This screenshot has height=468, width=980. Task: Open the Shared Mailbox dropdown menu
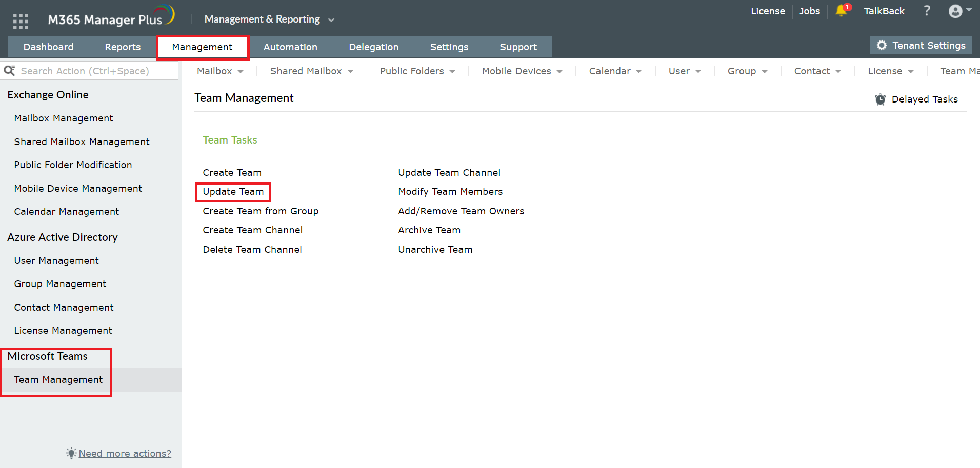pos(312,71)
